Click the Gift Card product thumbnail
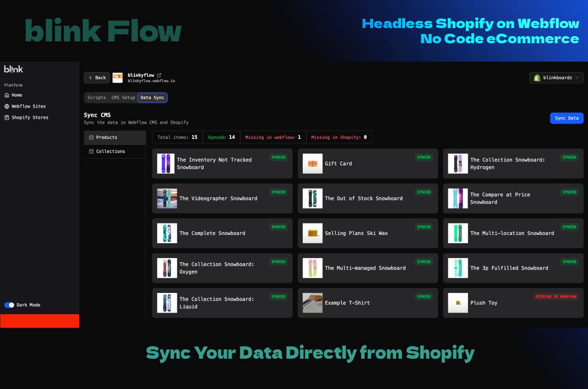Image resolution: width=588 pixels, height=389 pixels. point(312,163)
